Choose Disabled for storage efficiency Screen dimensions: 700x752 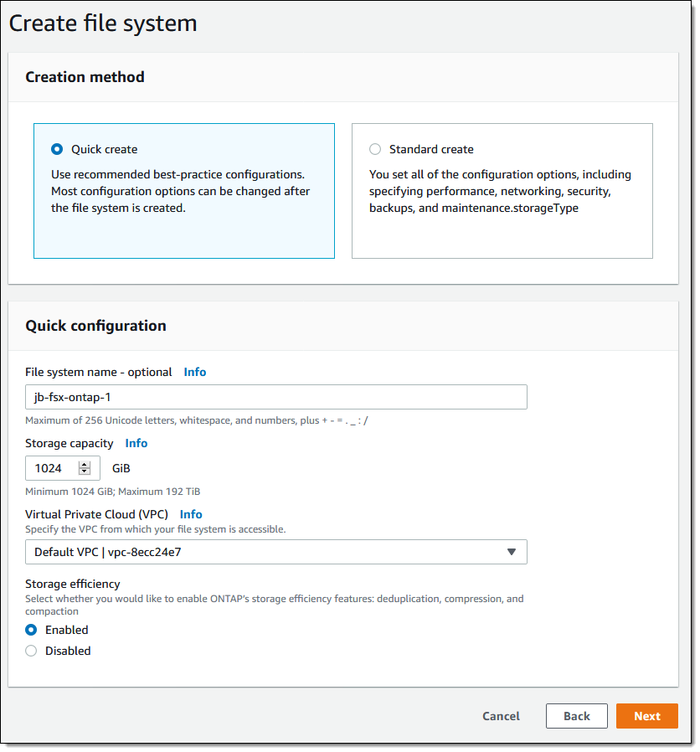click(x=31, y=651)
